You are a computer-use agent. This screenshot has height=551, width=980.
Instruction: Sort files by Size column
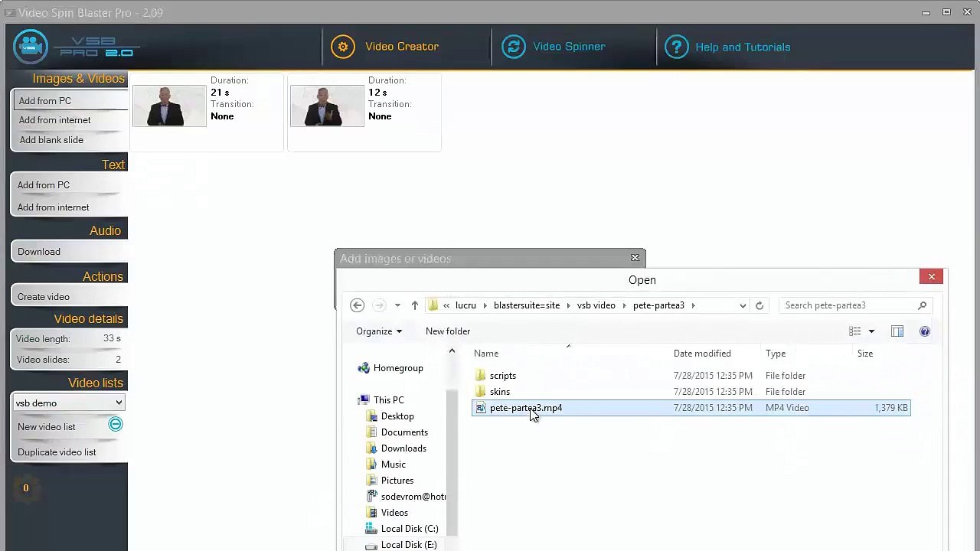(865, 354)
